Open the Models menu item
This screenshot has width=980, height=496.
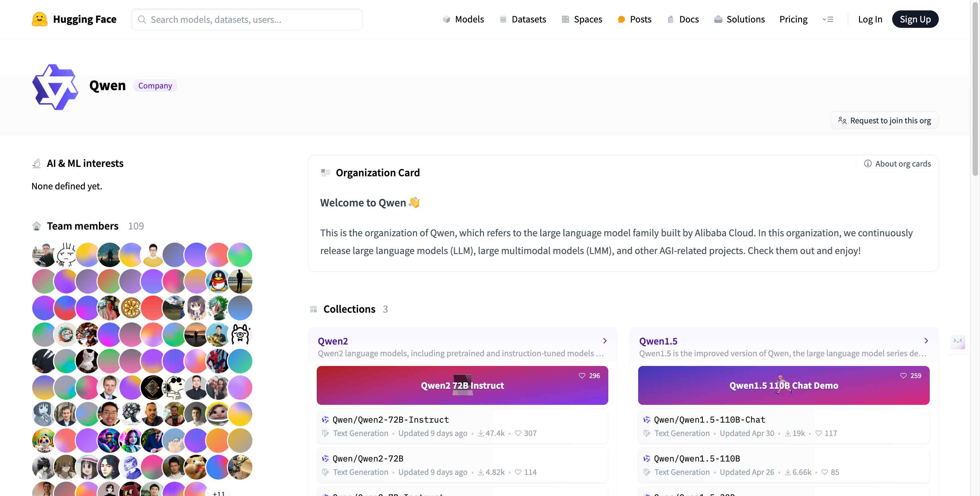[464, 19]
